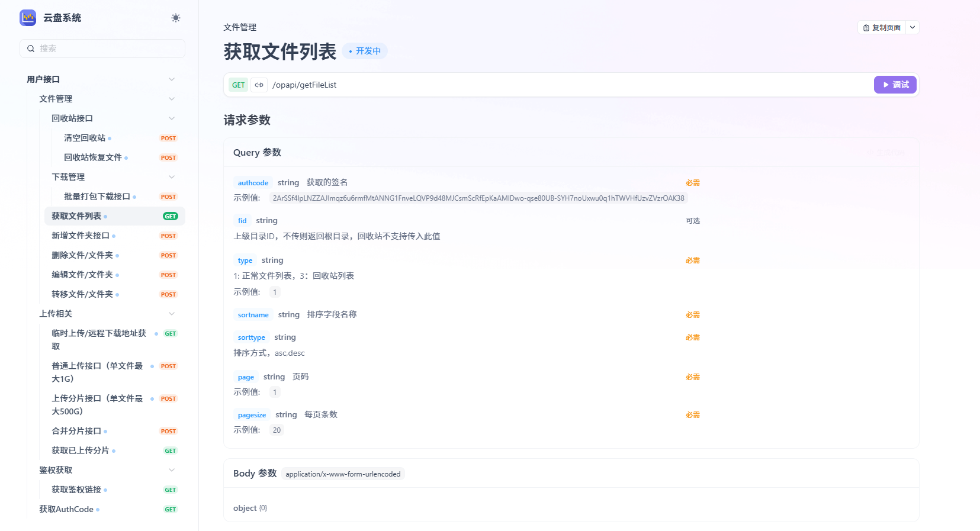Image resolution: width=980 pixels, height=531 pixels.
Task: Click the authcode example value string
Action: pos(478,198)
